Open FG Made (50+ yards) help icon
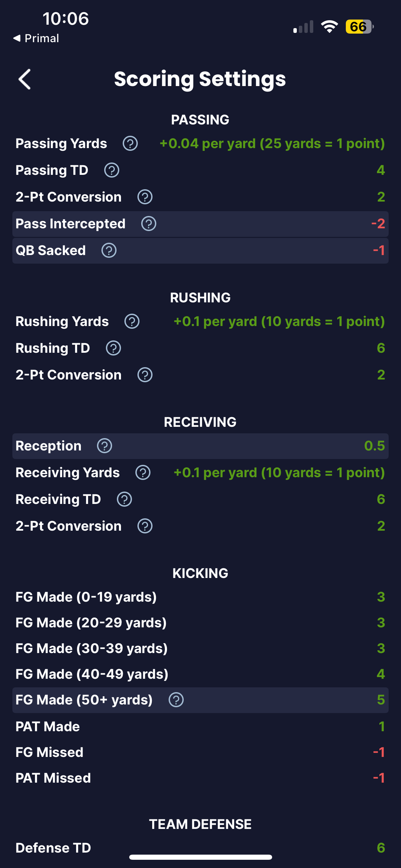This screenshot has width=401, height=868. [176, 700]
